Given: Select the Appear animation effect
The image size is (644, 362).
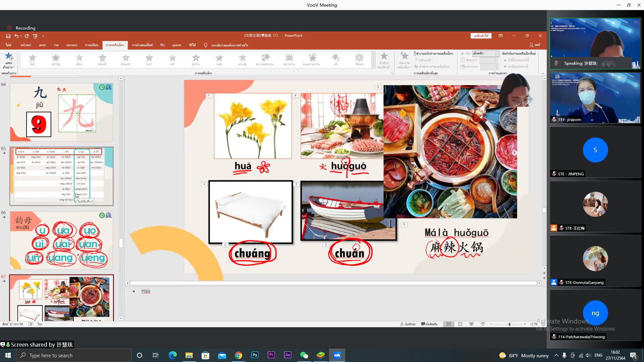Looking at the screenshot, I should coord(56,59).
